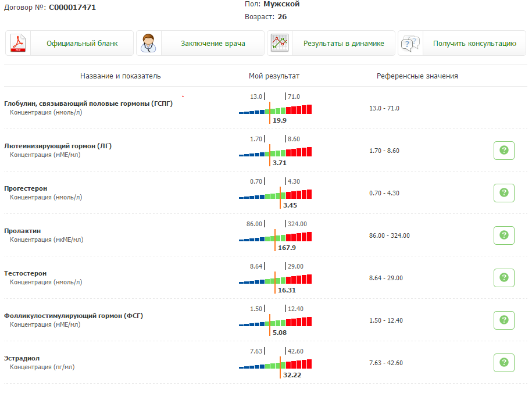This screenshot has width=532, height=400.
Task: Show Результаты в динамике
Action: pyautogui.click(x=344, y=44)
